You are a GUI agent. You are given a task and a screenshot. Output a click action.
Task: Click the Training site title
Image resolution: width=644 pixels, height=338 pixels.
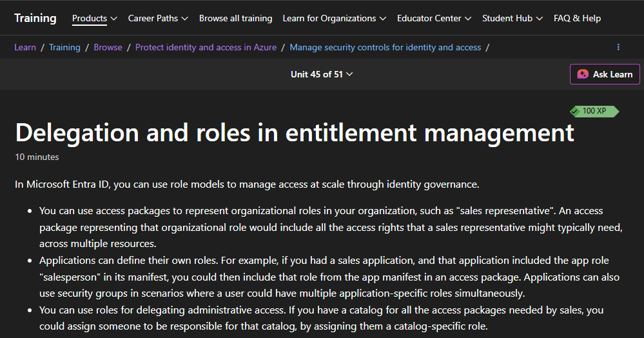[x=35, y=18]
